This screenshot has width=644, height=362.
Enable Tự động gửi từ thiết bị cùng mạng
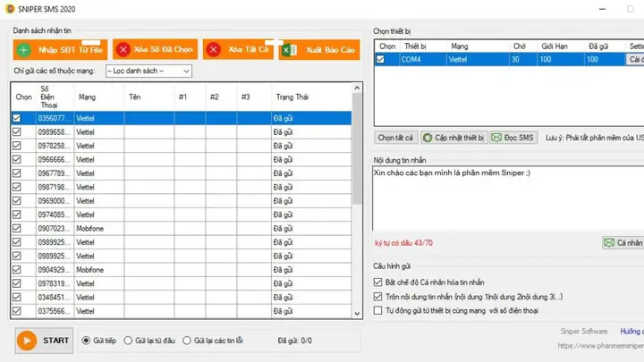click(377, 311)
